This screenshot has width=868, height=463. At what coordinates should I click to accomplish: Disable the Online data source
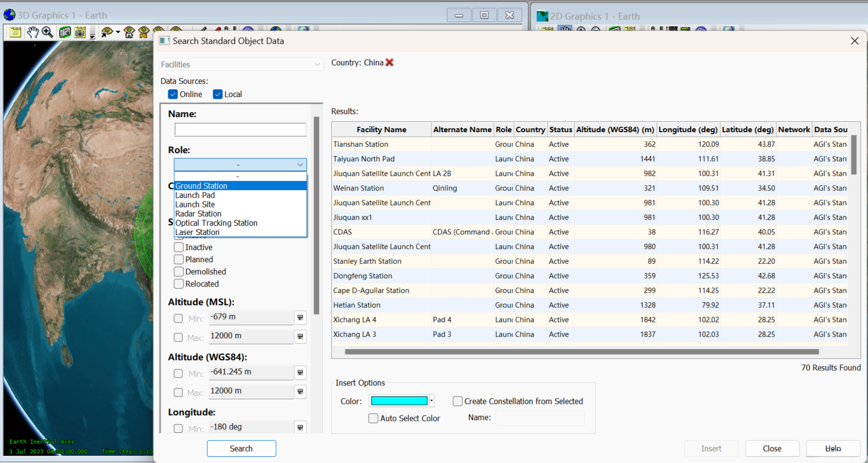click(x=173, y=95)
